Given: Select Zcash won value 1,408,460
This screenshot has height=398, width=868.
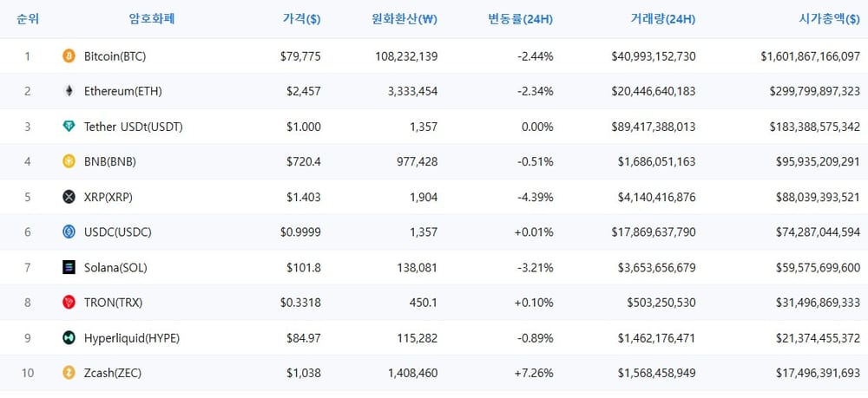Looking at the screenshot, I should point(413,374).
